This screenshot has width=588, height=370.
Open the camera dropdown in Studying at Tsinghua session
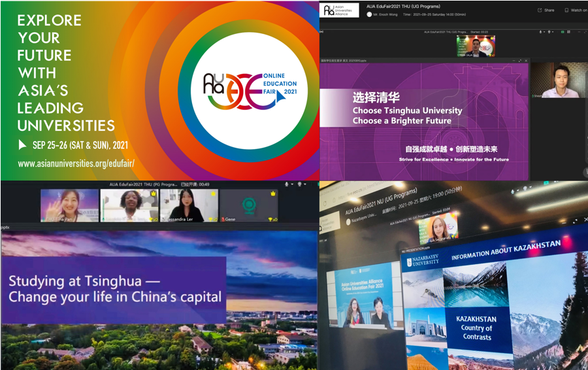pos(305,184)
